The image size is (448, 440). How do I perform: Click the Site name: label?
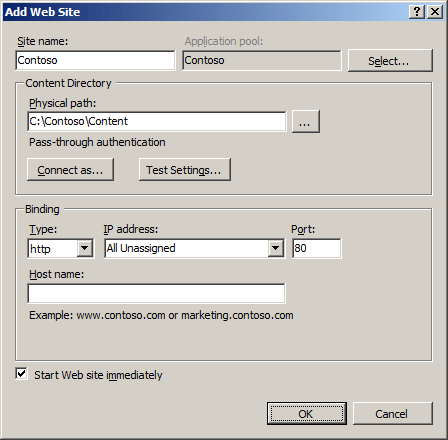[x=42, y=41]
